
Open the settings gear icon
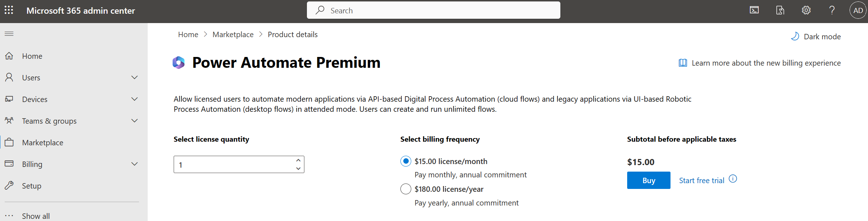(x=806, y=10)
